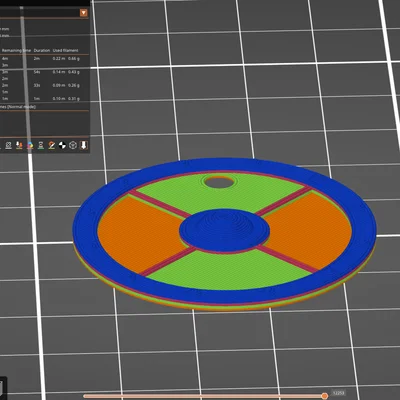Toggle tool marker down-arrow icon
The height and width of the screenshot is (400, 400).
pyautogui.click(x=83, y=145)
